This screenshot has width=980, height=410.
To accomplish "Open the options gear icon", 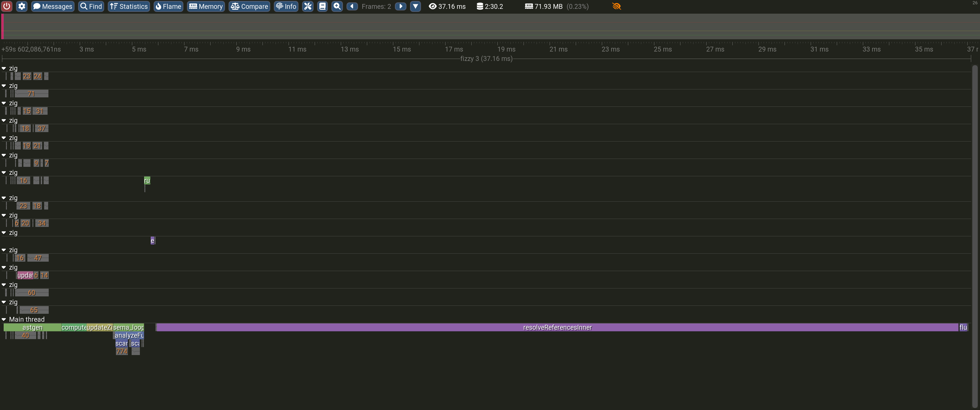I will (x=22, y=7).
